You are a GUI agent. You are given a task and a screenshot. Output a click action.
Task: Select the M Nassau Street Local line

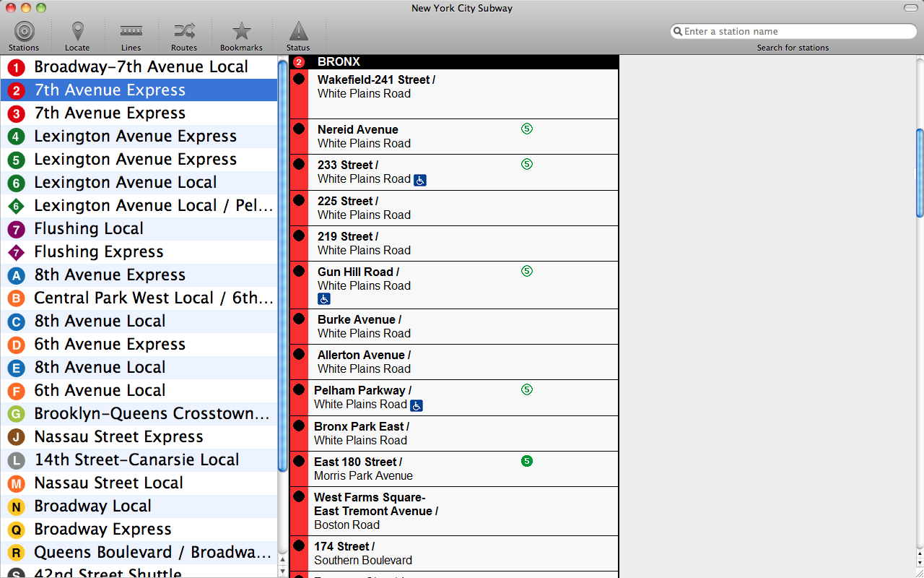(139, 483)
